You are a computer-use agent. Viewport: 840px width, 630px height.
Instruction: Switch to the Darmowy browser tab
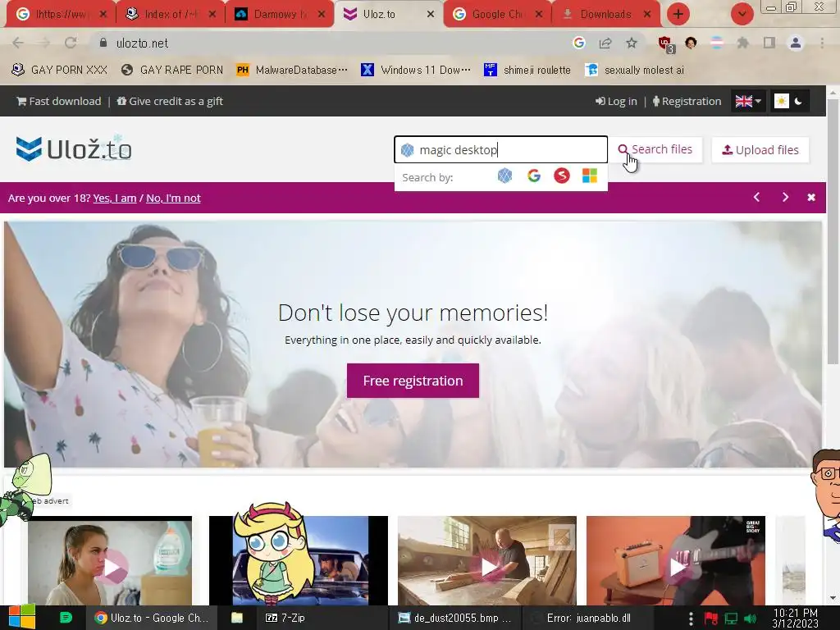click(279, 14)
